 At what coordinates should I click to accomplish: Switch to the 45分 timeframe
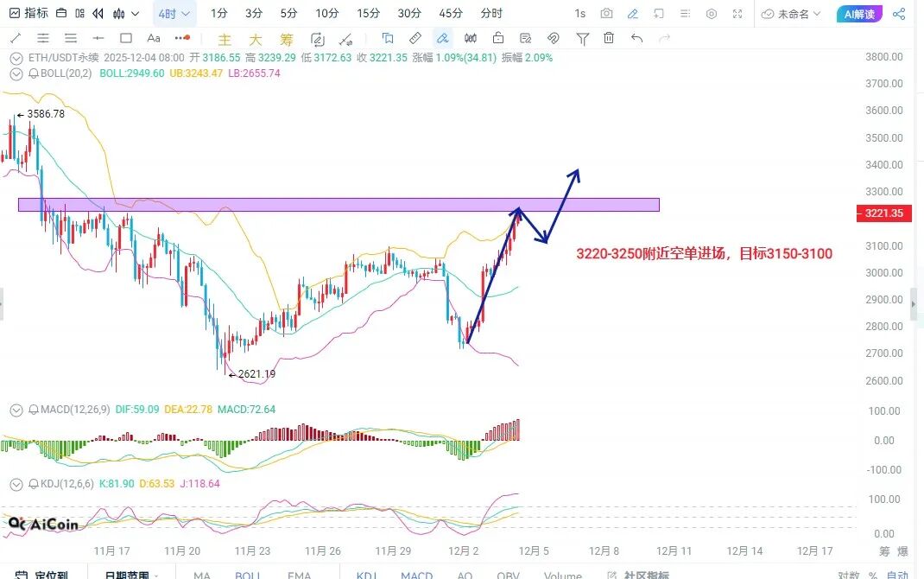(x=451, y=13)
